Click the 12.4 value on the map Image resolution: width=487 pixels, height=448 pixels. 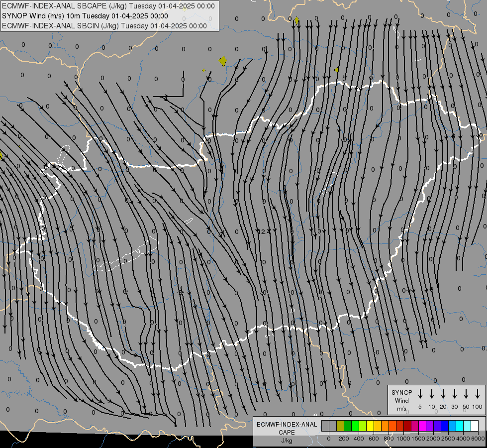pos(264,231)
